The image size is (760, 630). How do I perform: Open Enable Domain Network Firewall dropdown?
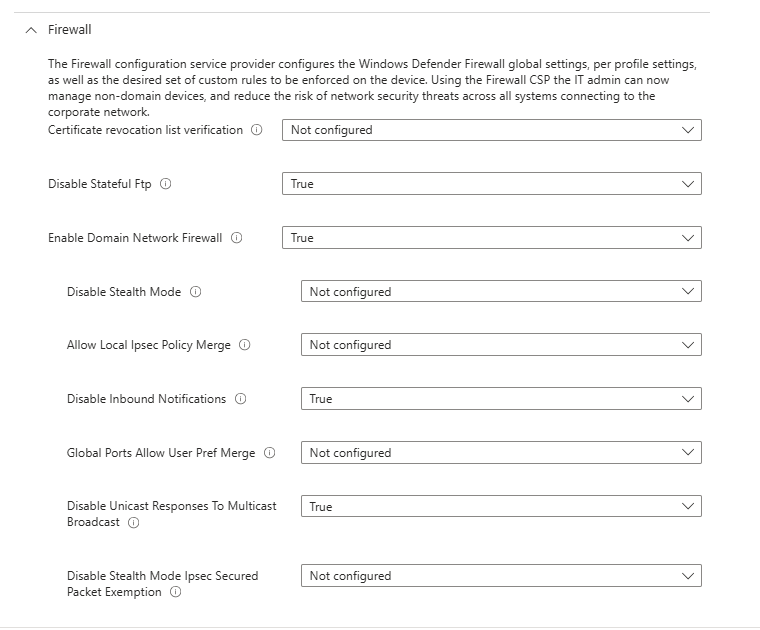[491, 237]
